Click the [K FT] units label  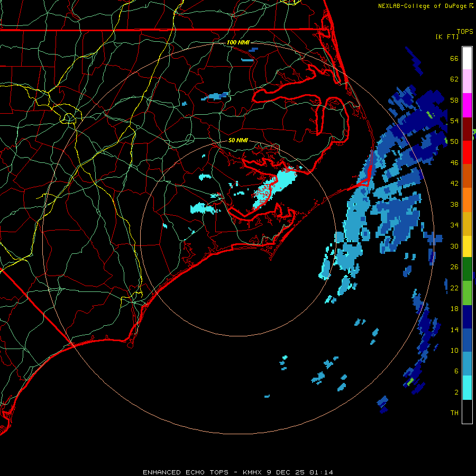(447, 36)
